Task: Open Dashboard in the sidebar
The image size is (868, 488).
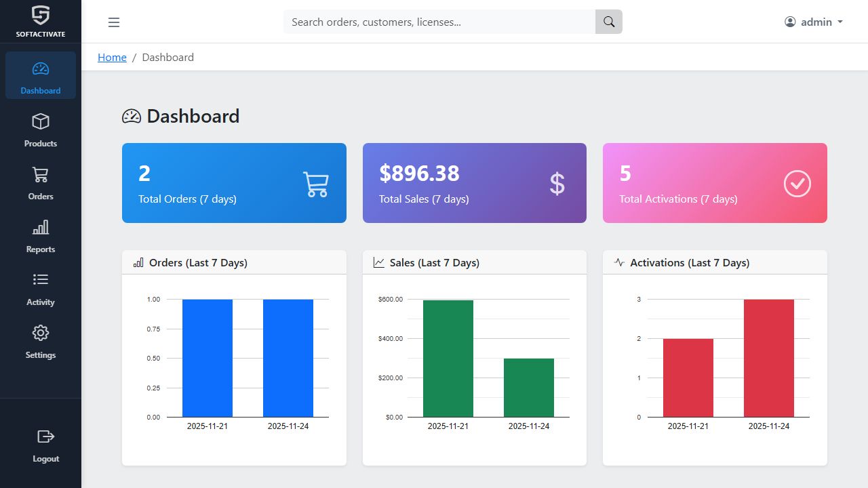Action: (41, 76)
